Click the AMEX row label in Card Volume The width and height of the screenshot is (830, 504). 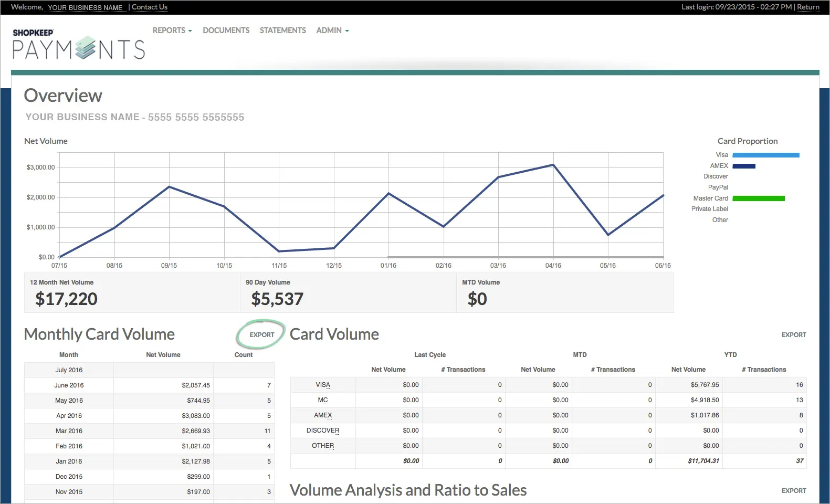(x=323, y=415)
